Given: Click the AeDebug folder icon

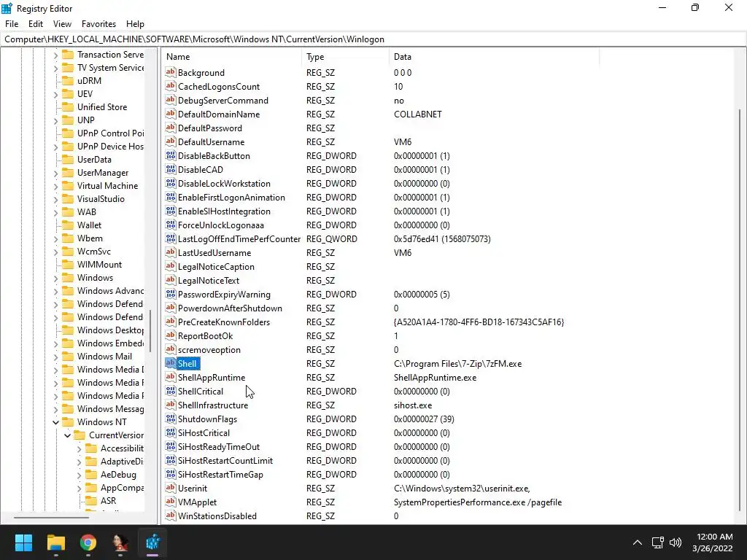Looking at the screenshot, I should click(x=91, y=474).
